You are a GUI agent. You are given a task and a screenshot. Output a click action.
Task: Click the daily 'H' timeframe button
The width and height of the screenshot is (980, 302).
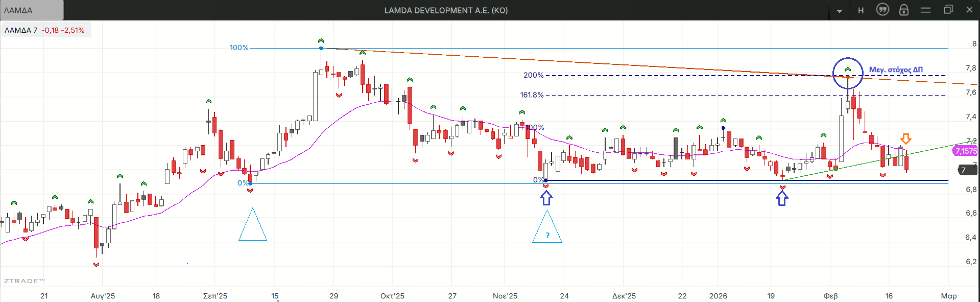tap(861, 10)
